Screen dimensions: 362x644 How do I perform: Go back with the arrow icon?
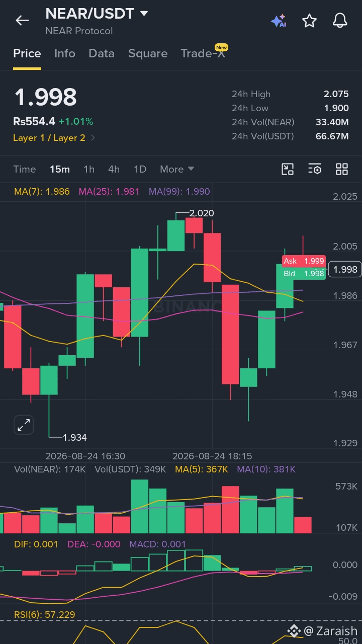[22, 21]
